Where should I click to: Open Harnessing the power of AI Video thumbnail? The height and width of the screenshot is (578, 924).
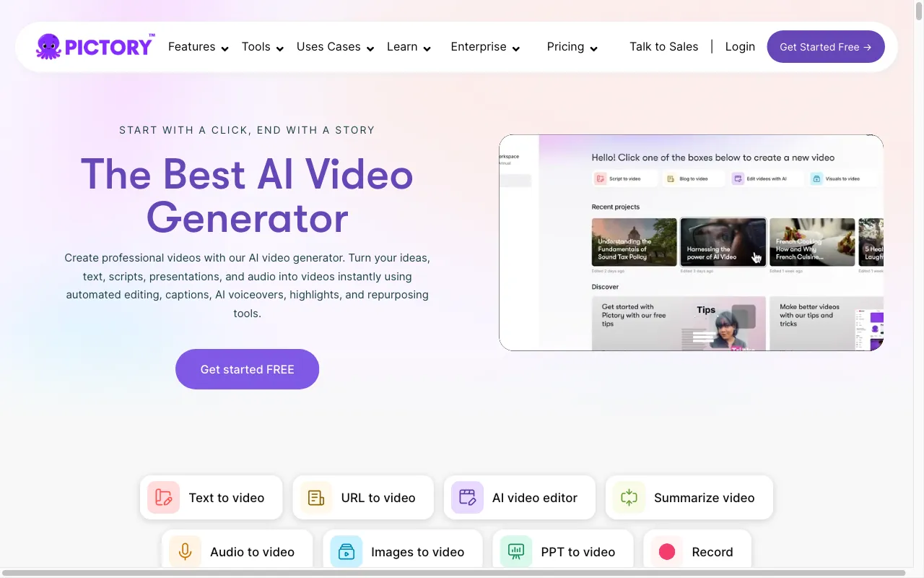coord(723,242)
